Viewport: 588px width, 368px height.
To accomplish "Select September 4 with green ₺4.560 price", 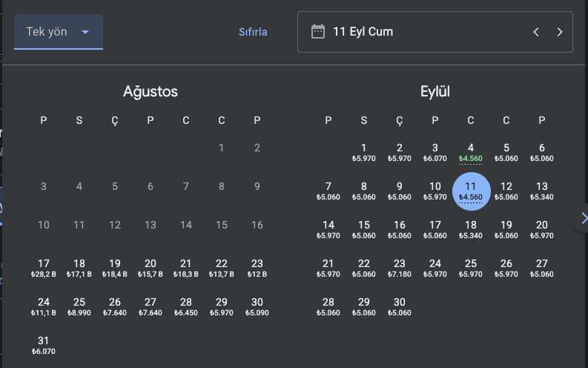I will pyautogui.click(x=471, y=153).
